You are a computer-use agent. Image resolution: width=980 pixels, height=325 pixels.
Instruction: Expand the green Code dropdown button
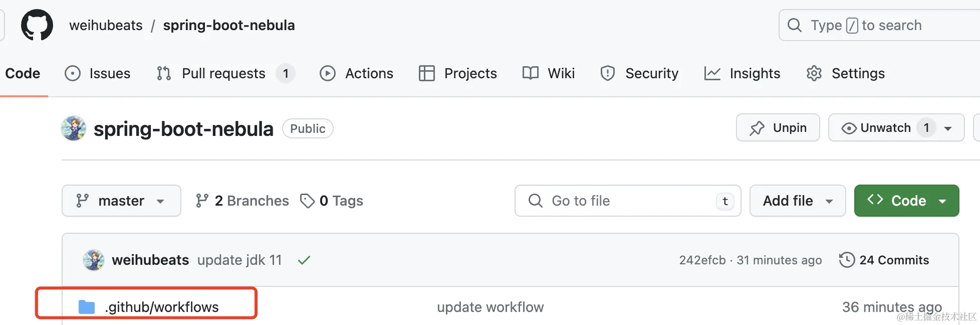click(906, 201)
